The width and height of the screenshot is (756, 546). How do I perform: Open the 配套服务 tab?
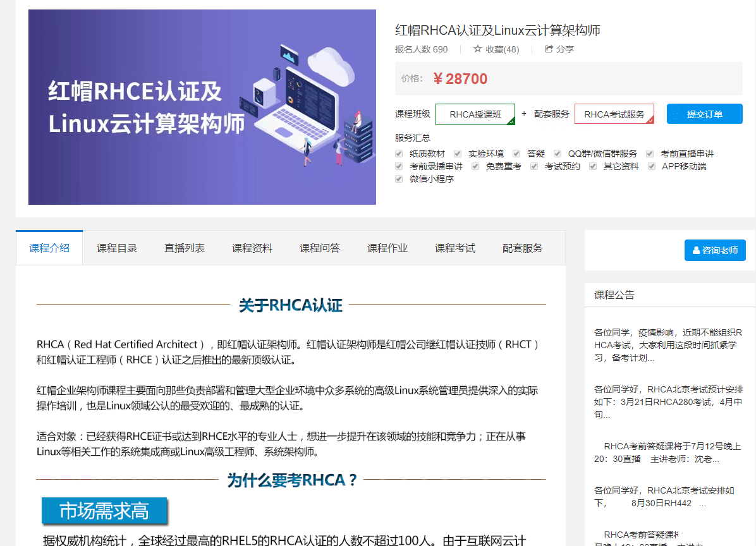coord(523,248)
